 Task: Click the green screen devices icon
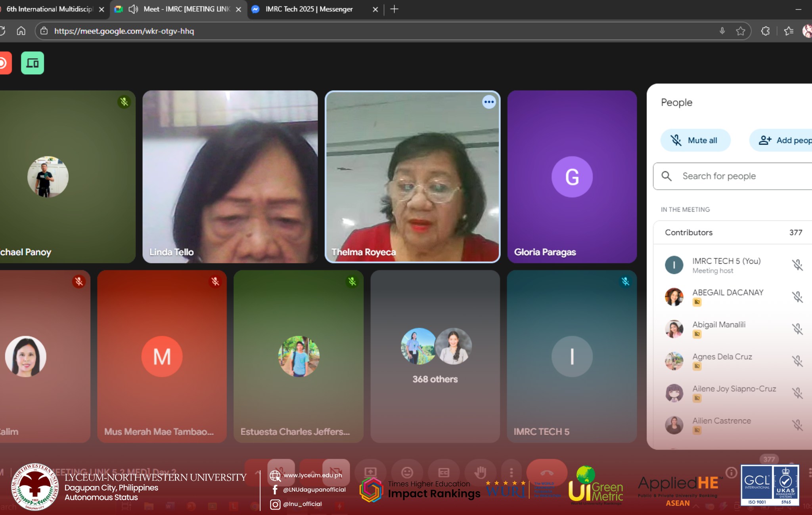(33, 63)
